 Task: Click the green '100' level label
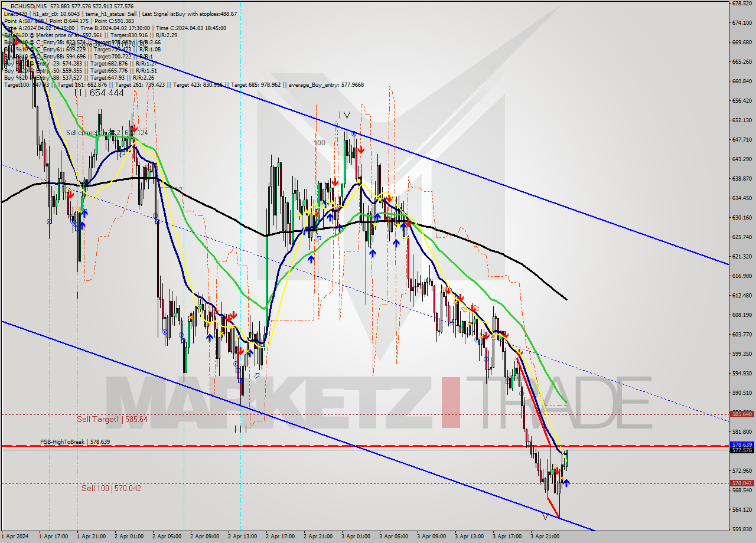pos(320,143)
